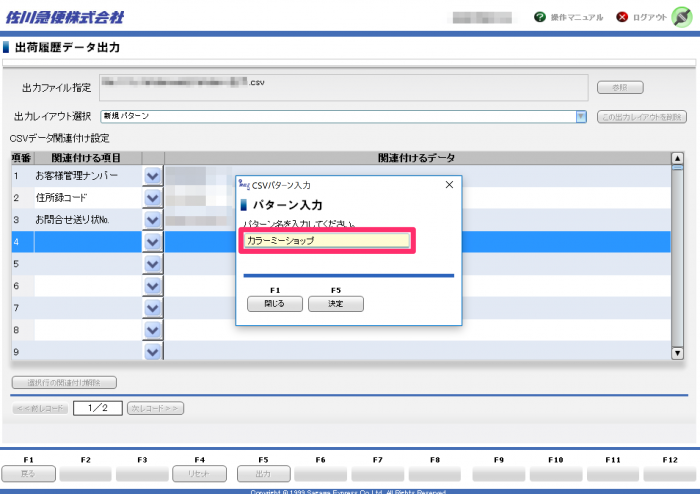The width and height of the screenshot is (700, 494).
Task: Click the ログアウト link text
Action: coord(650,17)
